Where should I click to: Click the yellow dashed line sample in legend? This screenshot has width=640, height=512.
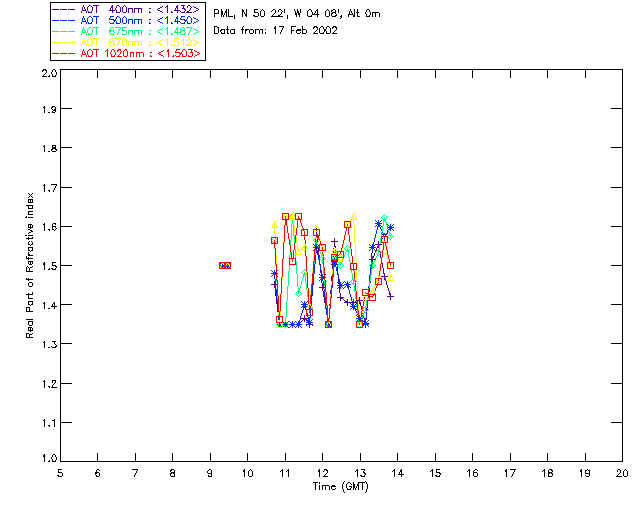click(x=64, y=42)
